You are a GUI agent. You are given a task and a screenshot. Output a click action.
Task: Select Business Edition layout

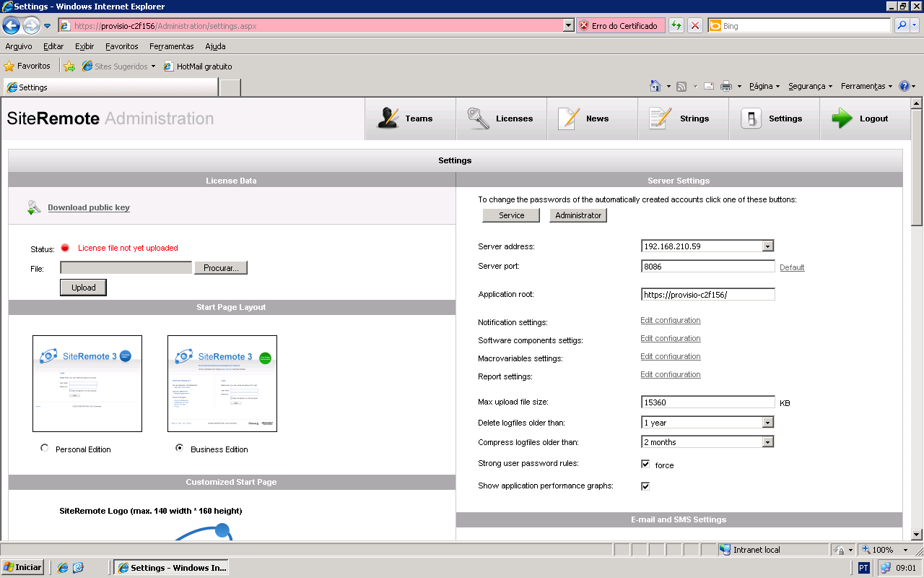(x=180, y=449)
